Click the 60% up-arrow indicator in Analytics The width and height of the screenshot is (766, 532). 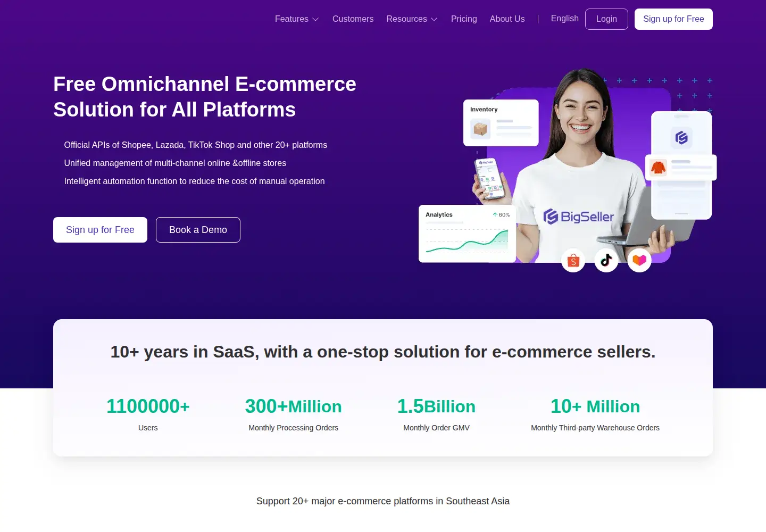click(x=501, y=215)
